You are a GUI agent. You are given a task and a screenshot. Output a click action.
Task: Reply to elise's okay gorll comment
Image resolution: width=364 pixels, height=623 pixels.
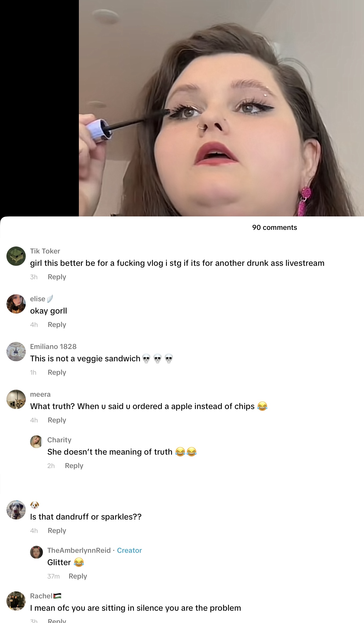click(57, 325)
